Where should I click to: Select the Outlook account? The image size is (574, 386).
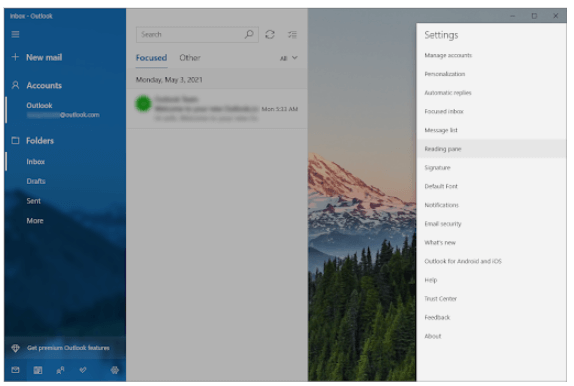pos(65,110)
